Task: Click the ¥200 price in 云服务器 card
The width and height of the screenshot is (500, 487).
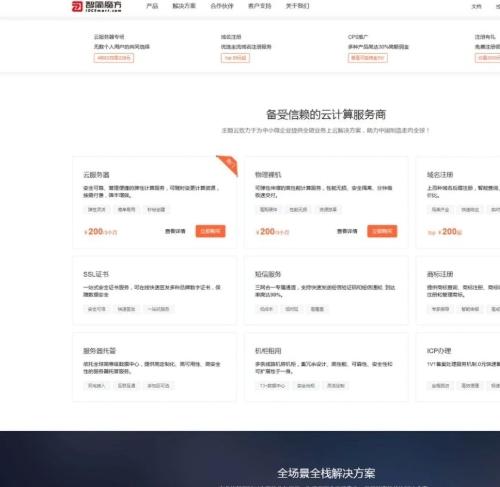Action: pyautogui.click(x=100, y=231)
